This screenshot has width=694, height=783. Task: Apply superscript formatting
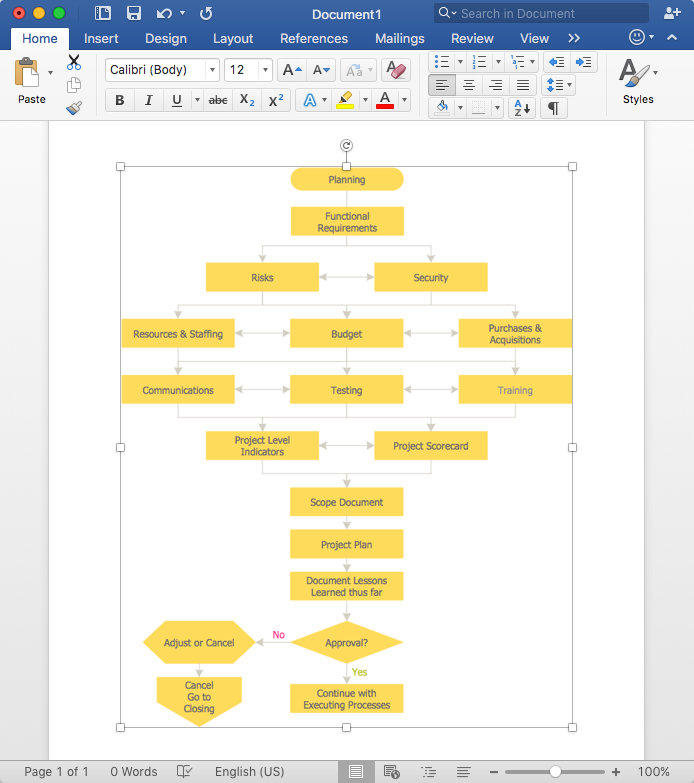pos(276,100)
